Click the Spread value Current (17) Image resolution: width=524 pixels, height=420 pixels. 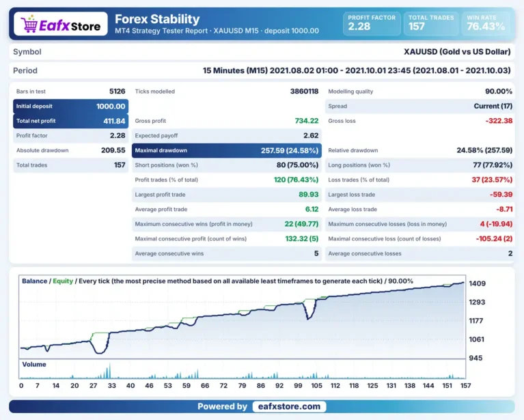click(493, 106)
